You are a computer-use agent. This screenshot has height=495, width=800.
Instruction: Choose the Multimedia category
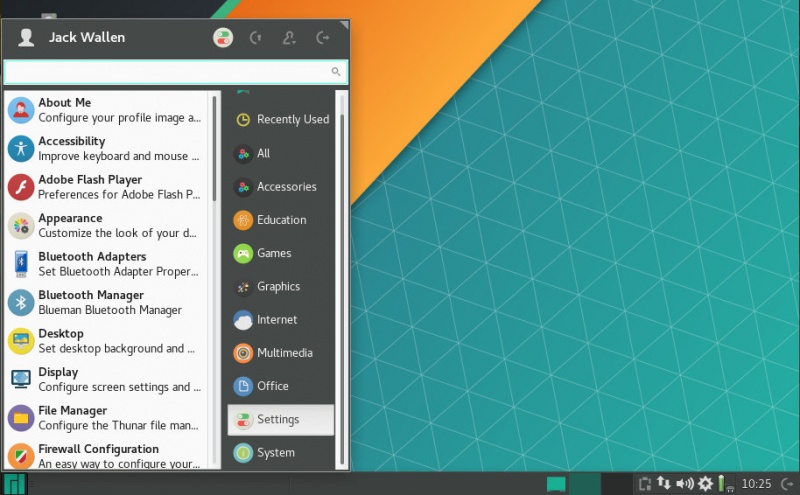tap(282, 353)
